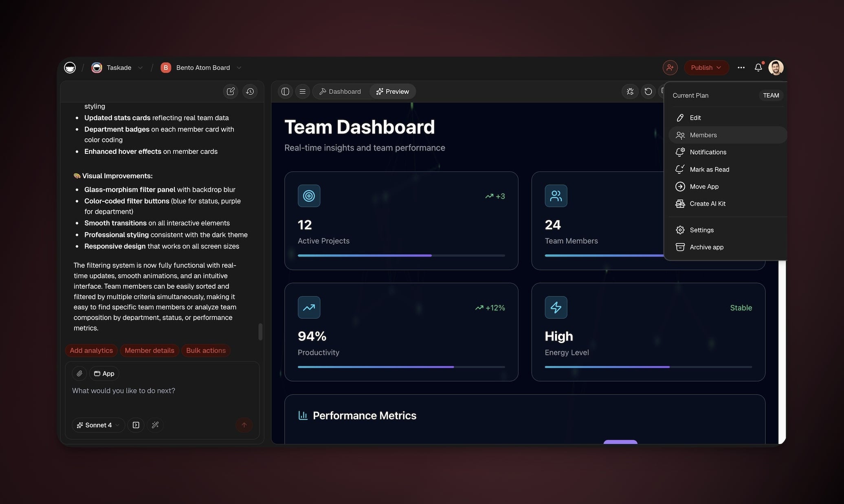This screenshot has height=504, width=844.
Task: Open the notifications bell
Action: point(758,68)
